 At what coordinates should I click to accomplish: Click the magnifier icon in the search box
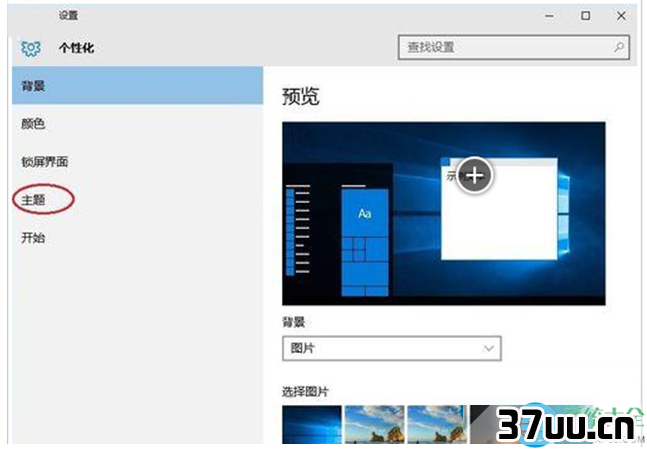(x=619, y=47)
